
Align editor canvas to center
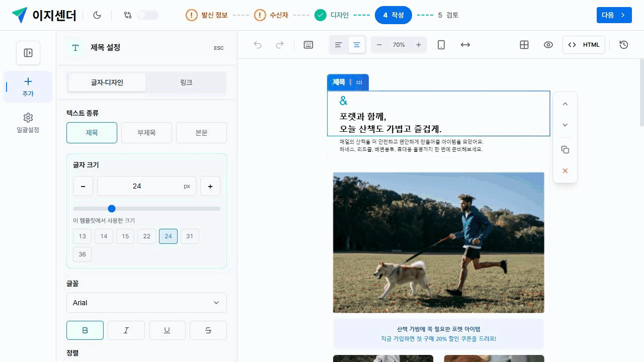pyautogui.click(x=357, y=45)
